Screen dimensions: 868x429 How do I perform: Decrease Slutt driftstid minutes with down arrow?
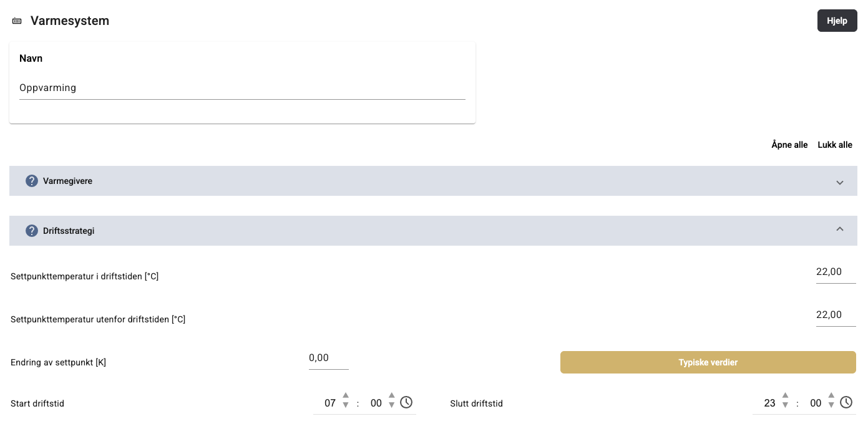pos(831,405)
